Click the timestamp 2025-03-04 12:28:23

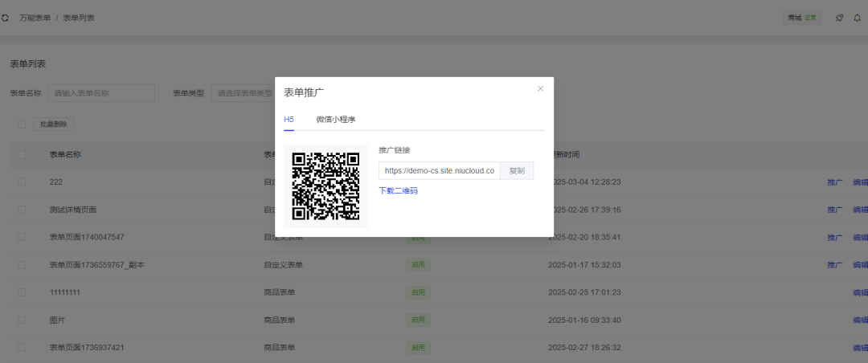click(x=589, y=182)
